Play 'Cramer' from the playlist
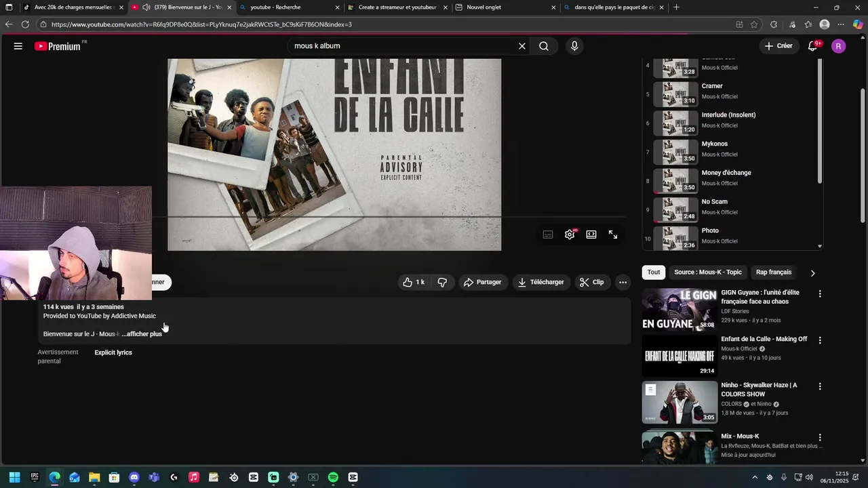The width and height of the screenshot is (868, 488). tap(732, 94)
